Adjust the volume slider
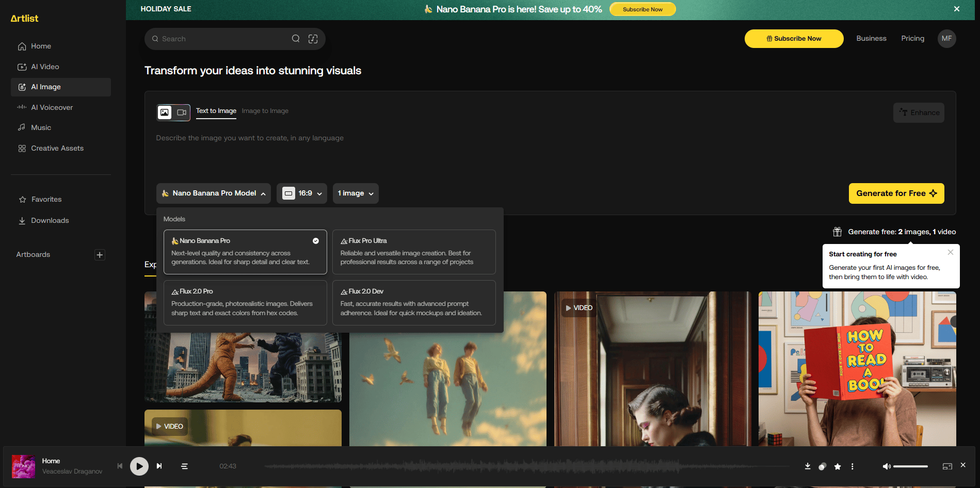 click(911, 466)
